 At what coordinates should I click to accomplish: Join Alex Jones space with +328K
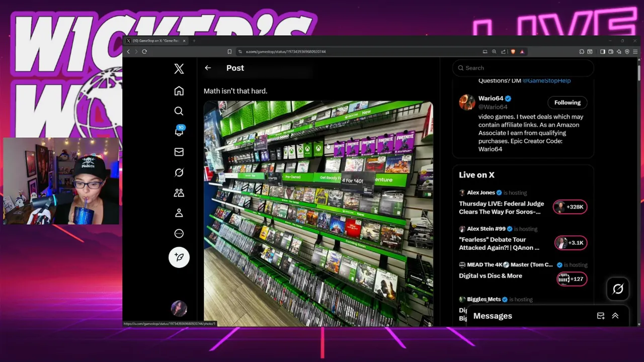(x=570, y=207)
